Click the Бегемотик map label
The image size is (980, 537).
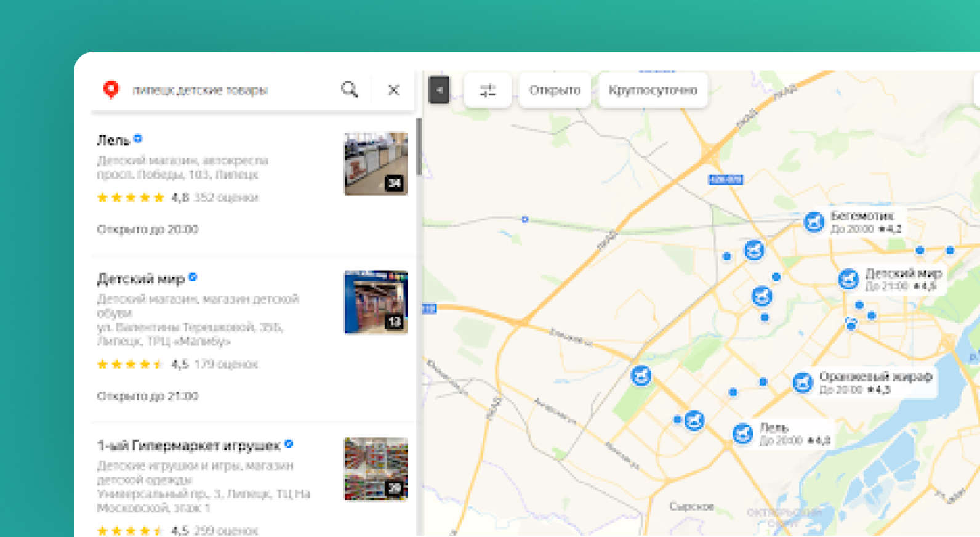(x=866, y=222)
